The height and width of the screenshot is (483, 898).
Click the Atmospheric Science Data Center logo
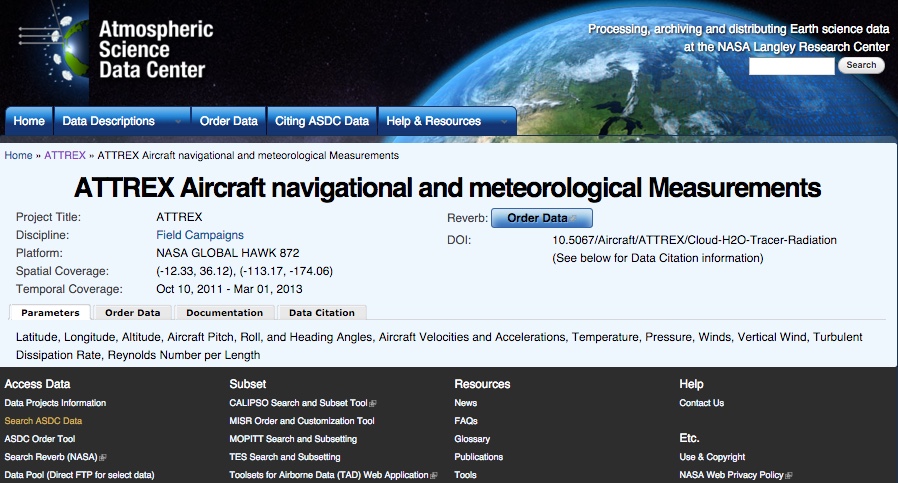tap(115, 49)
